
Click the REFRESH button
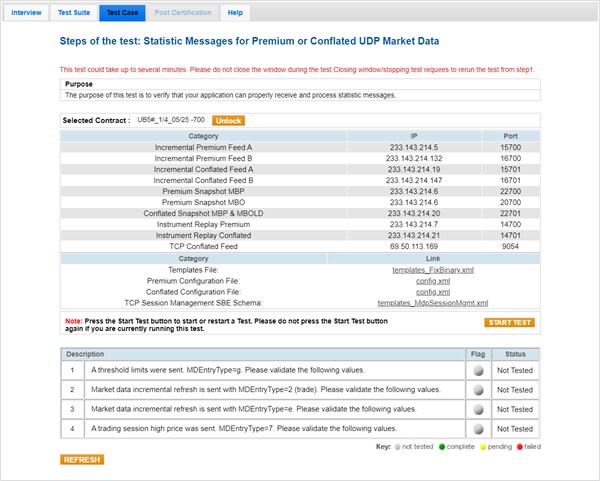pos(82,460)
